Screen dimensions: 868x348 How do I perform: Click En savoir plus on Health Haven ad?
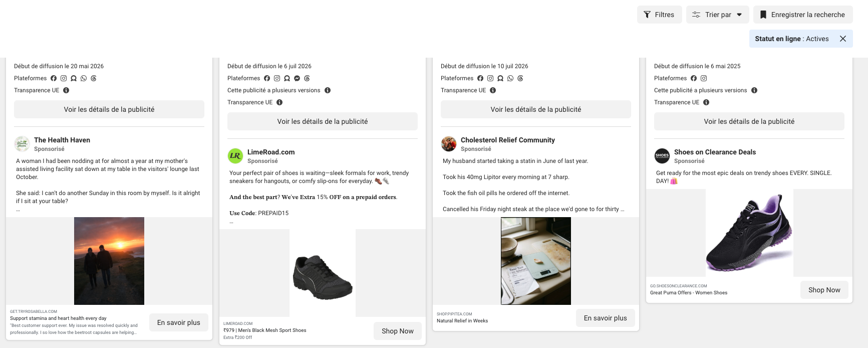coord(179,322)
